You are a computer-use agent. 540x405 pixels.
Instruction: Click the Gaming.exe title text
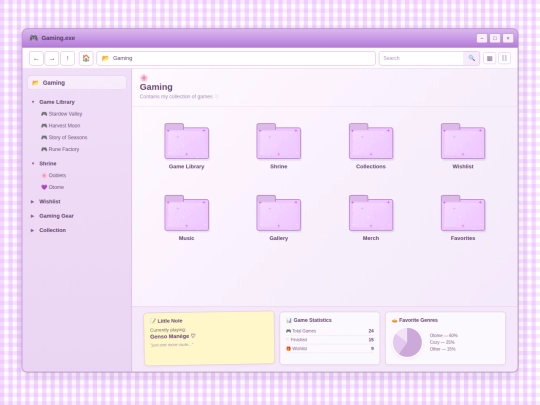coord(58,38)
